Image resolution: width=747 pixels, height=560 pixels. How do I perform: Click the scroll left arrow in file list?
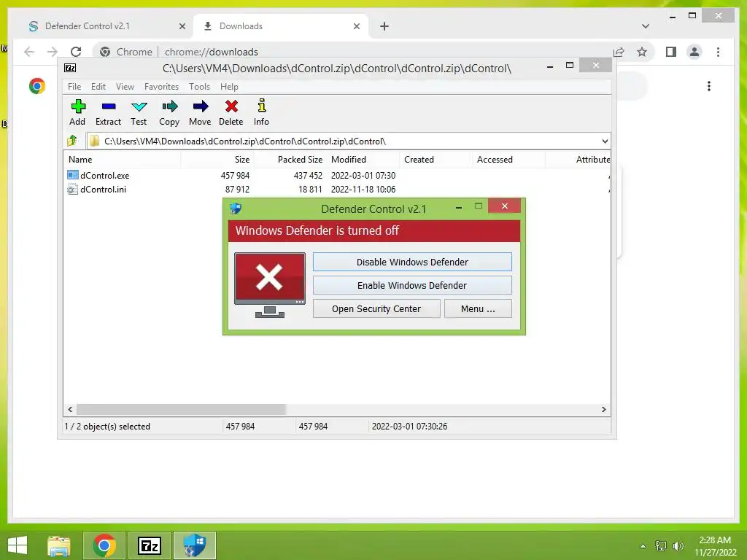[70, 409]
